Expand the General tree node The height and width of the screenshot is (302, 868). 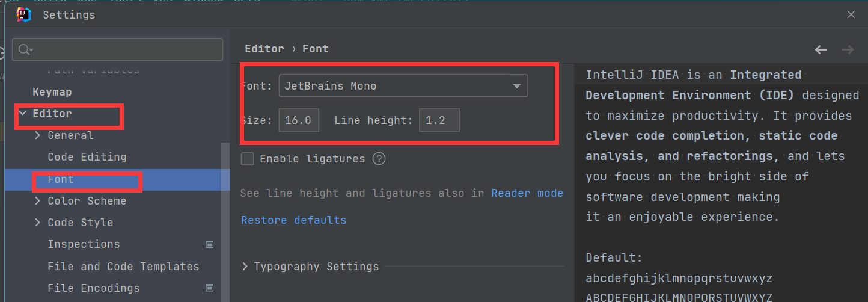point(38,135)
